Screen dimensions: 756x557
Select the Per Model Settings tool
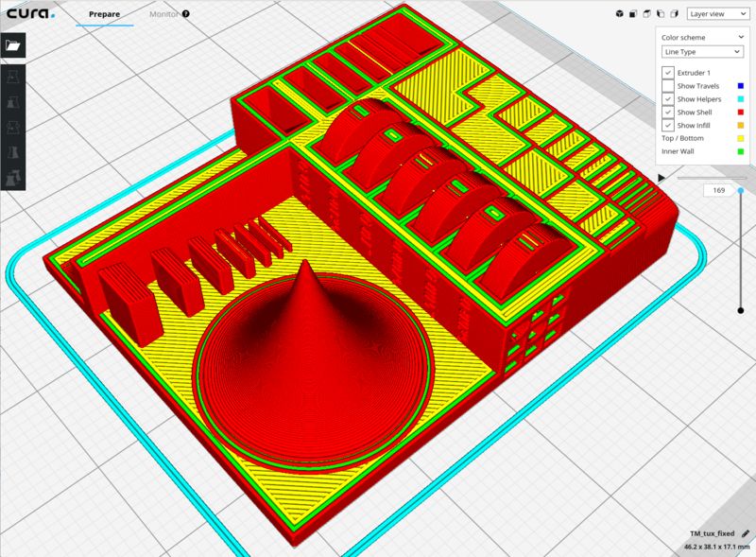13,177
